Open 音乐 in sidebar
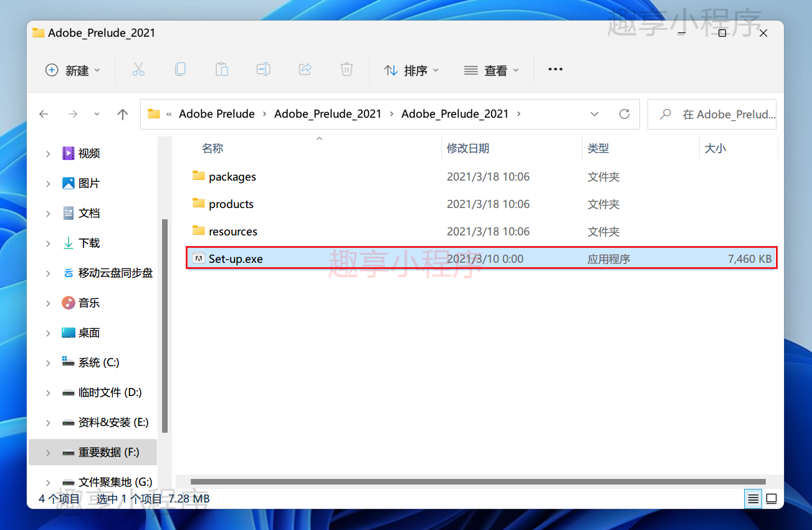Screen dimensions: 812x530 click(89, 303)
